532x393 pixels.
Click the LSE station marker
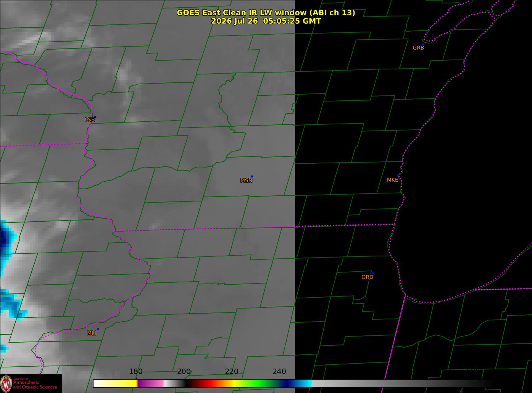coord(95,117)
